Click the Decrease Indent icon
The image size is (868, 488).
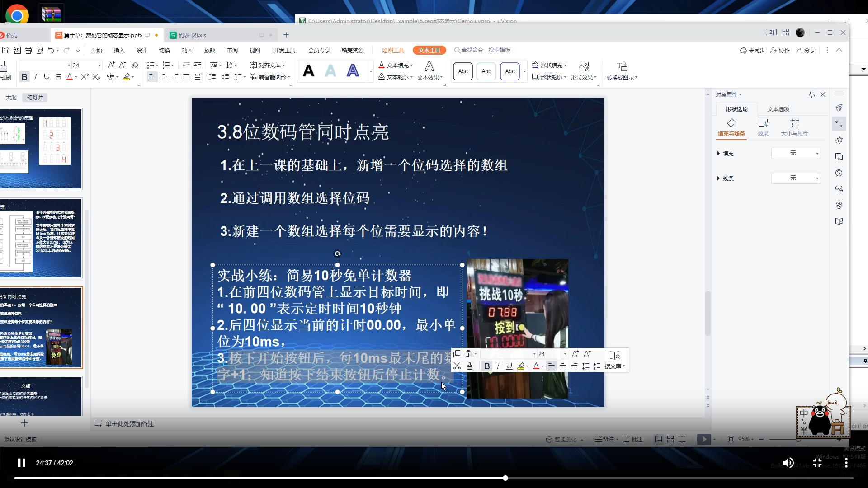coord(186,65)
